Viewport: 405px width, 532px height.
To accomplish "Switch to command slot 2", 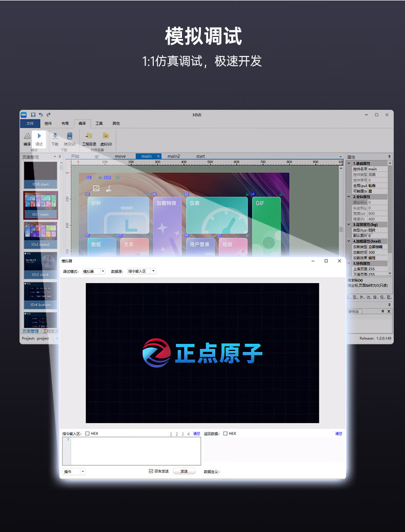I will click(x=176, y=434).
